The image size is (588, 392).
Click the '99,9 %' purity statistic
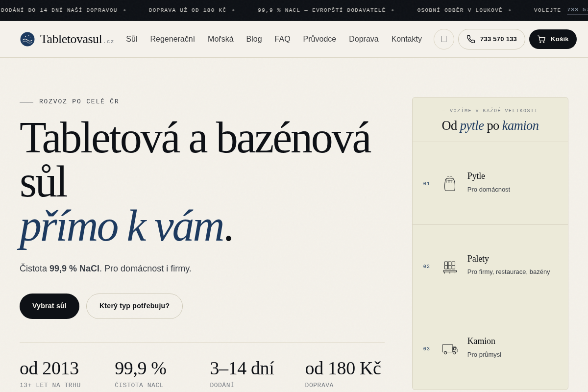(x=141, y=368)
